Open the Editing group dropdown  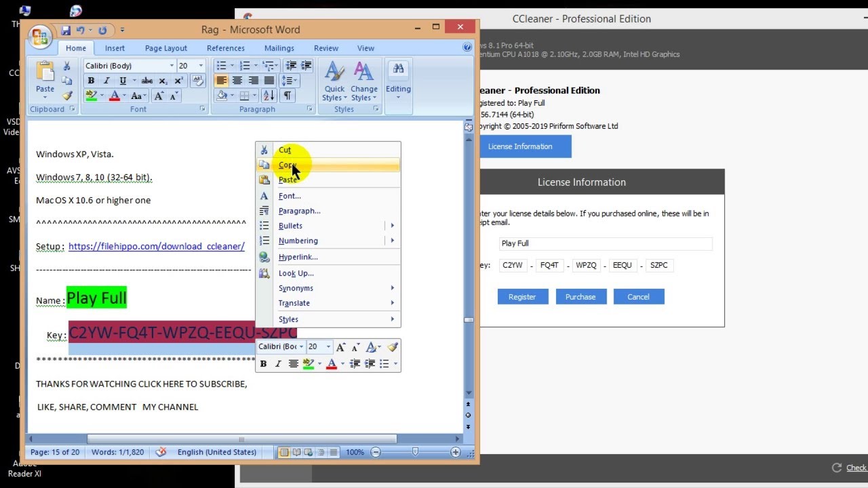click(398, 81)
